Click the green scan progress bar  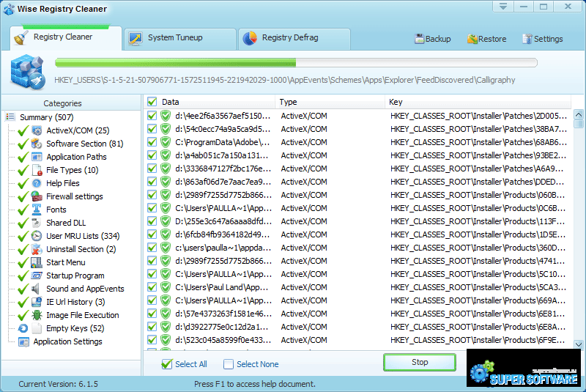[x=296, y=62]
